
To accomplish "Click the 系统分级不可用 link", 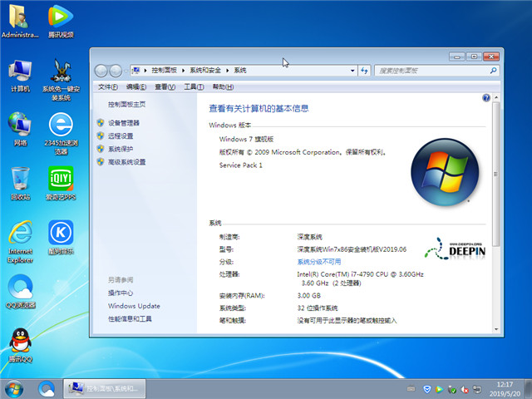I will coord(319,262).
